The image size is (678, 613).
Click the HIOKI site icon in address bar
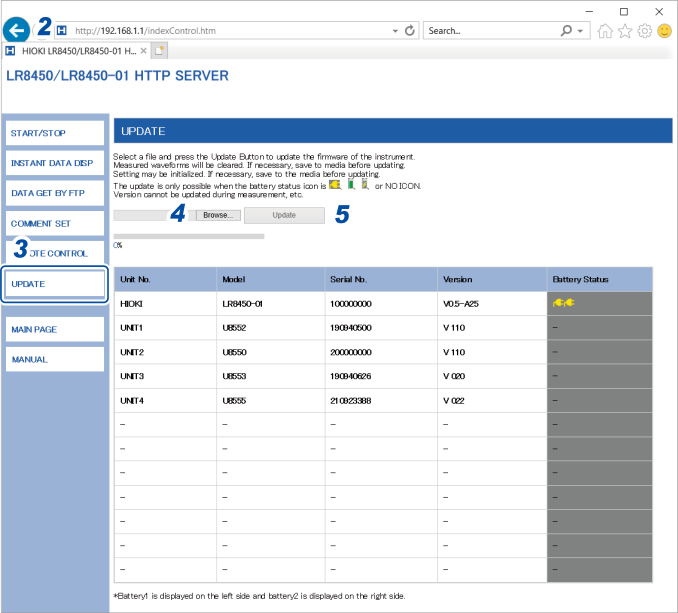click(x=62, y=30)
